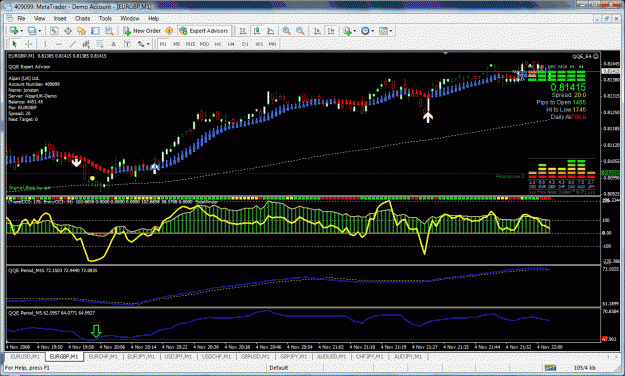This screenshot has width=625, height=376.
Task: Launch the MetaEditor icon
Action: point(169,31)
